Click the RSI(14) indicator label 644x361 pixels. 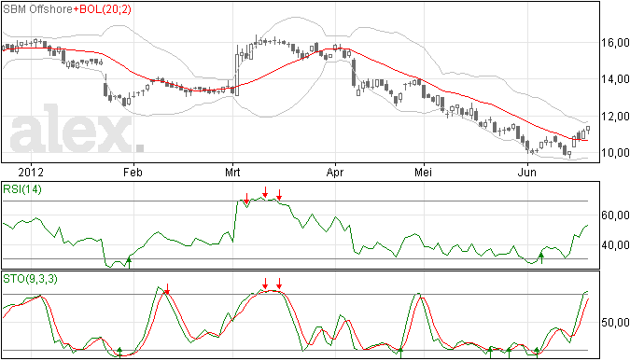(22, 189)
